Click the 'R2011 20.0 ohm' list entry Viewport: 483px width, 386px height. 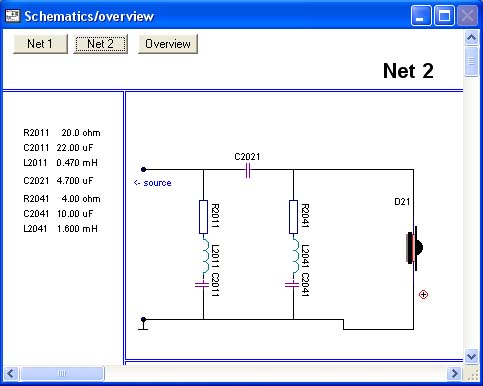[62, 133]
